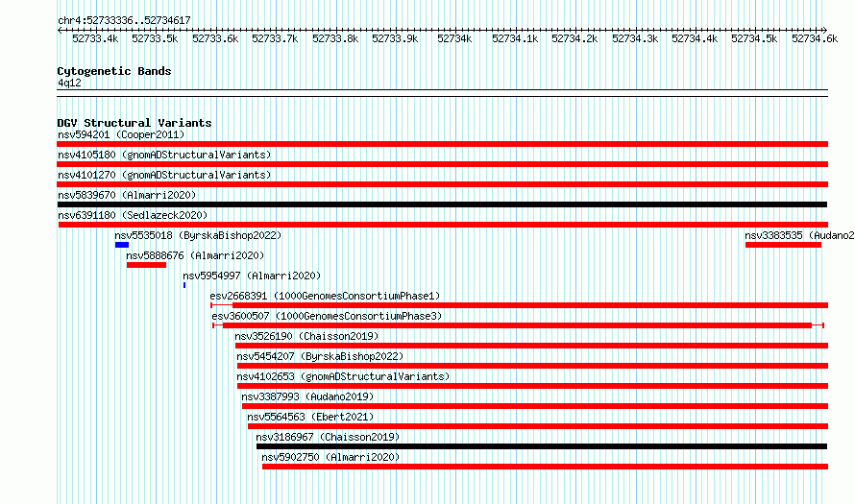Click the 52733.4k ruler tick label

(x=95, y=38)
